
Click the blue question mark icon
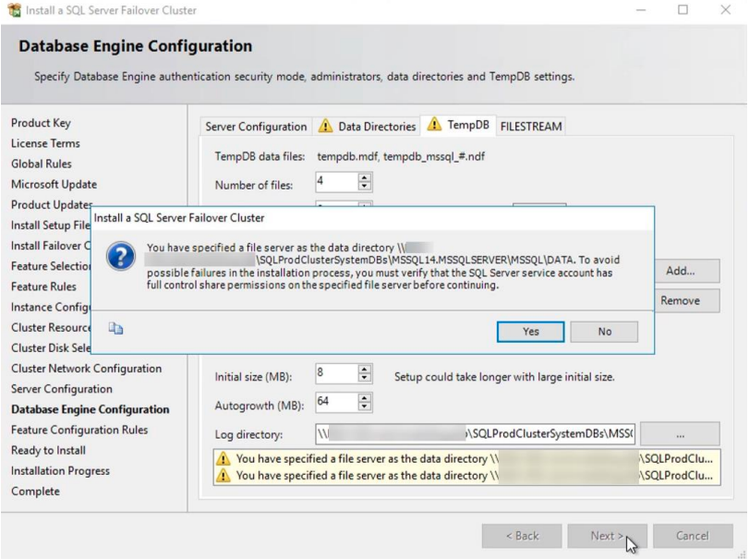(x=121, y=256)
